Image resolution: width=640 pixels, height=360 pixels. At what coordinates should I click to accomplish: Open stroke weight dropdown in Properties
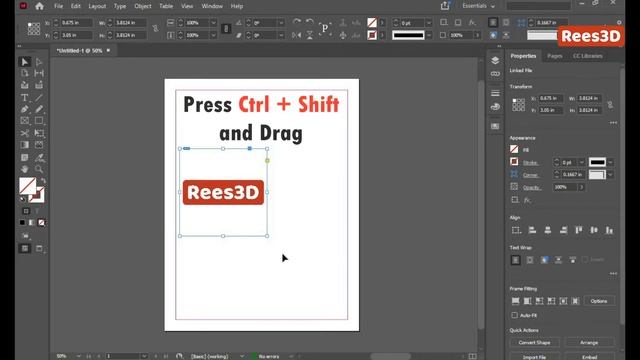click(582, 162)
